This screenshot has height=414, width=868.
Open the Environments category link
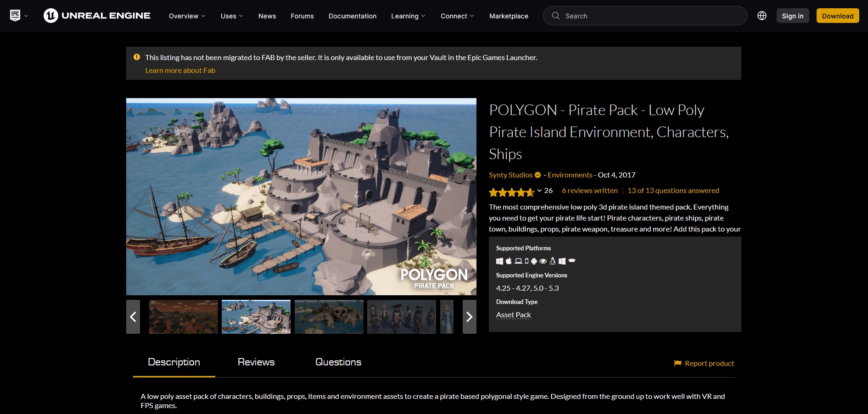570,175
